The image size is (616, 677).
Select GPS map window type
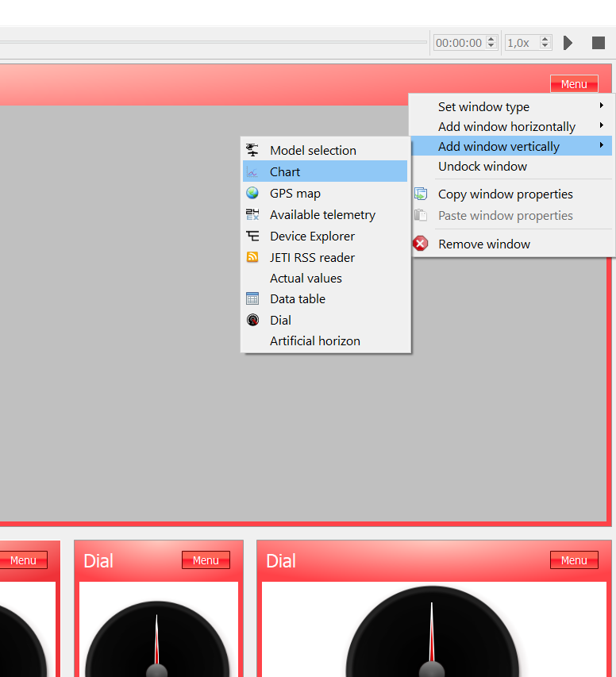coord(325,193)
